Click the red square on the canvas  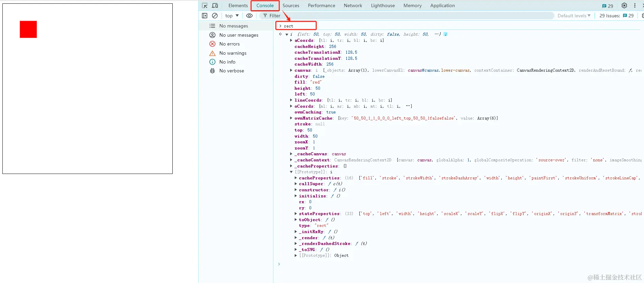pyautogui.click(x=28, y=29)
